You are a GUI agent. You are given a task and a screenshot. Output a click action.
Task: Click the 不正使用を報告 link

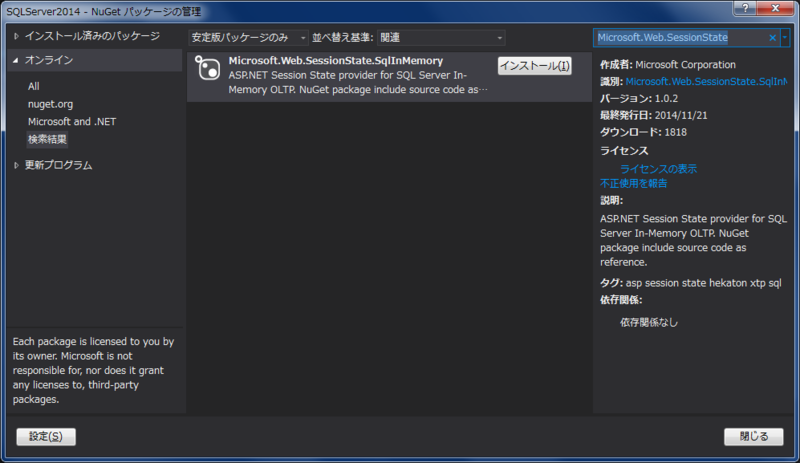tap(634, 184)
